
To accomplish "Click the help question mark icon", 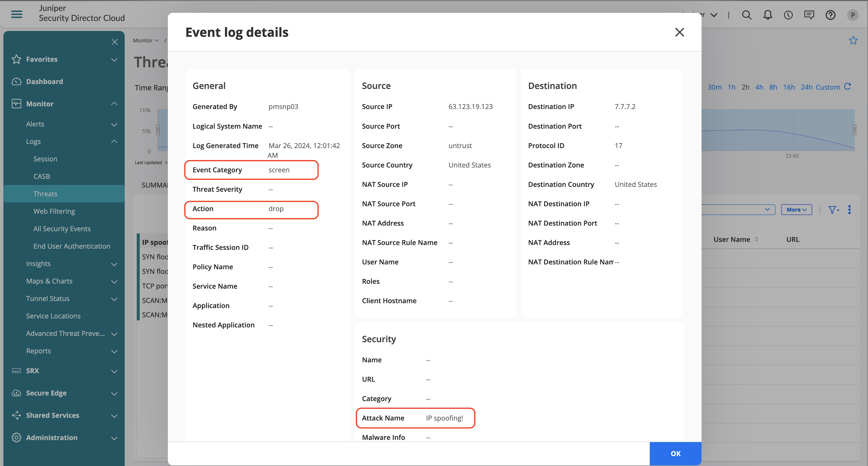I will (830, 15).
